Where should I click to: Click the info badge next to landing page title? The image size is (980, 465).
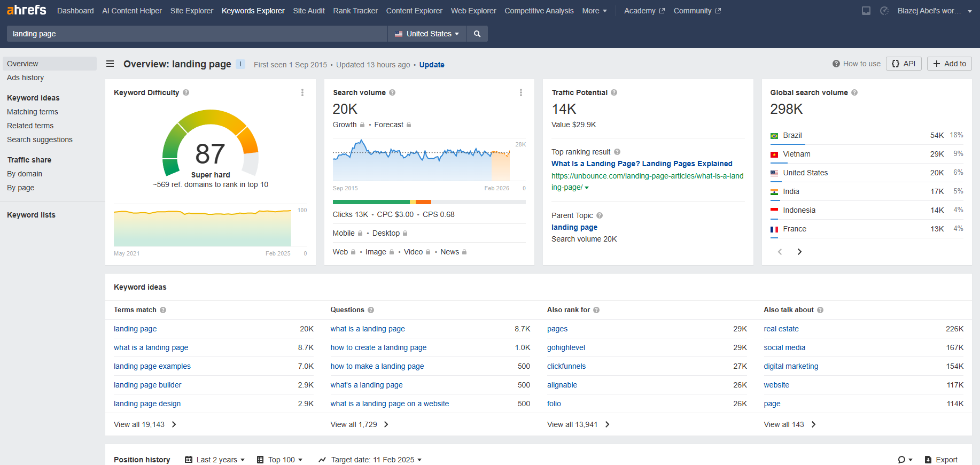pos(240,64)
